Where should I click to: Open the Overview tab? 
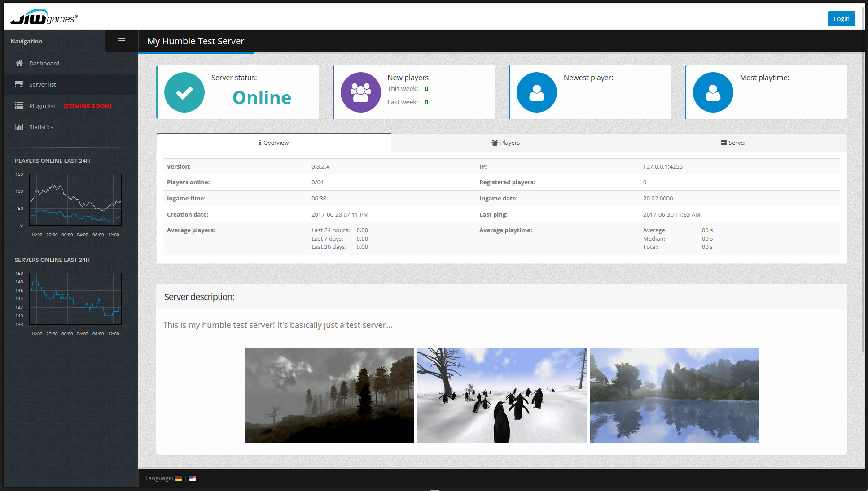274,143
